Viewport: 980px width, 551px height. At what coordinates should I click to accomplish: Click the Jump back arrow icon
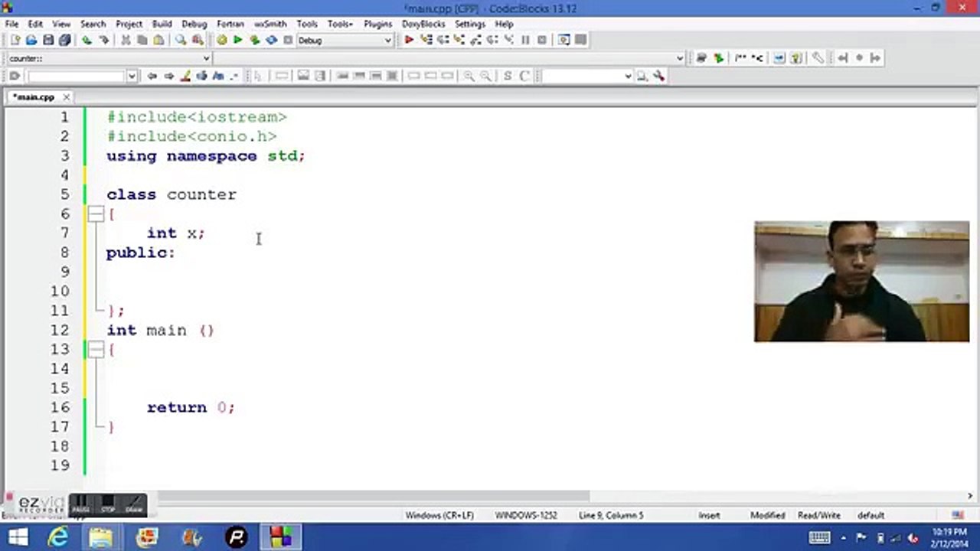[152, 76]
